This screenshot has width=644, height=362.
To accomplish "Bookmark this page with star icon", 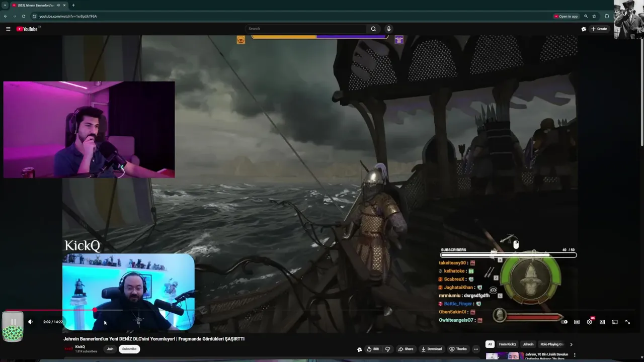I will [x=594, y=16].
